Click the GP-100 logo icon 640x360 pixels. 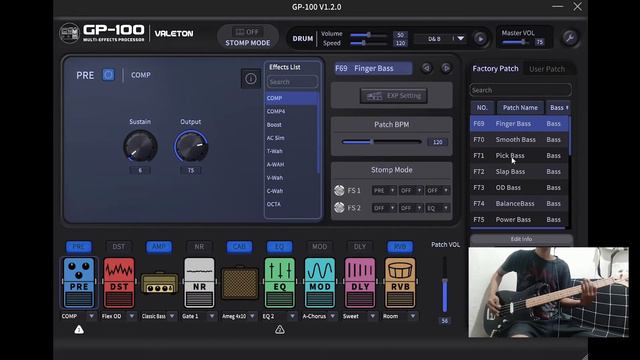click(x=69, y=33)
